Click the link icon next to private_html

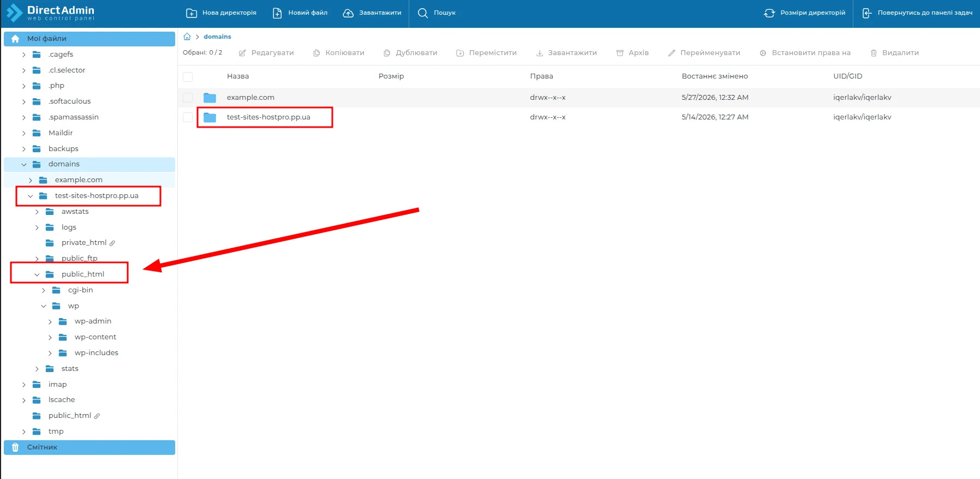[112, 243]
